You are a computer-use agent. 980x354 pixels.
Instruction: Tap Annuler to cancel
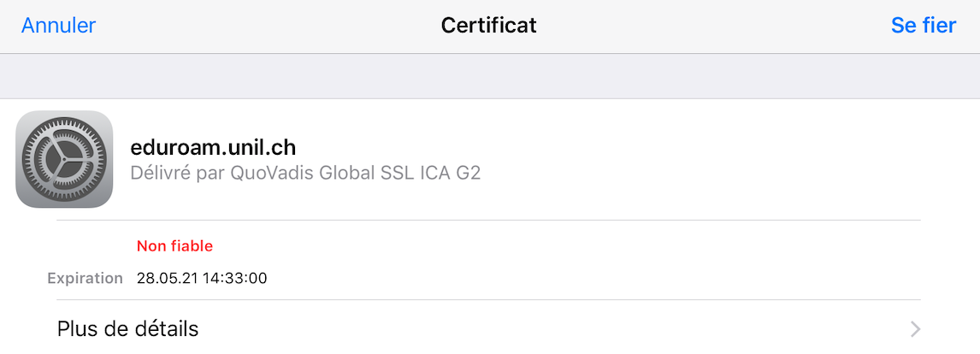58,26
